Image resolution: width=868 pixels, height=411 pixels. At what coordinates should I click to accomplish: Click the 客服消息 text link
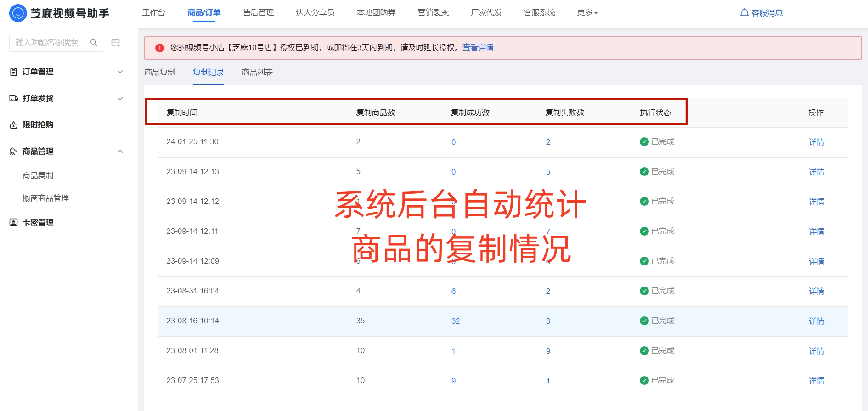point(767,13)
